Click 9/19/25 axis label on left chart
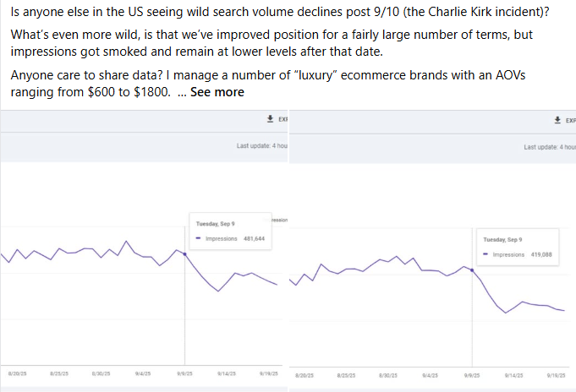 pyautogui.click(x=270, y=373)
